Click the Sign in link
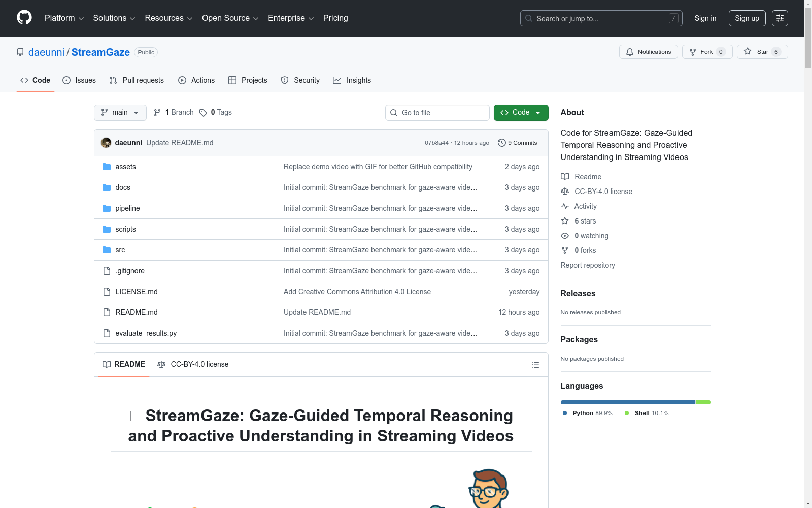812x508 pixels. point(705,18)
